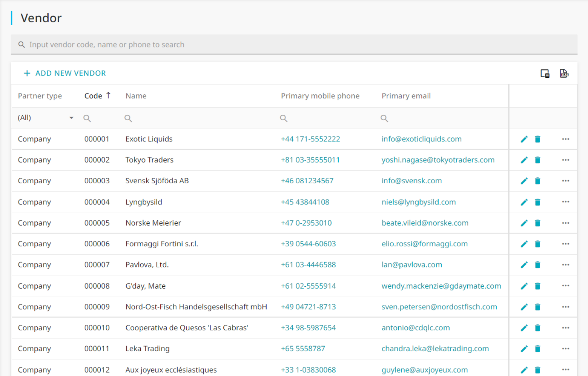Sort by Partner type column header
This screenshot has height=376, width=588.
point(40,96)
